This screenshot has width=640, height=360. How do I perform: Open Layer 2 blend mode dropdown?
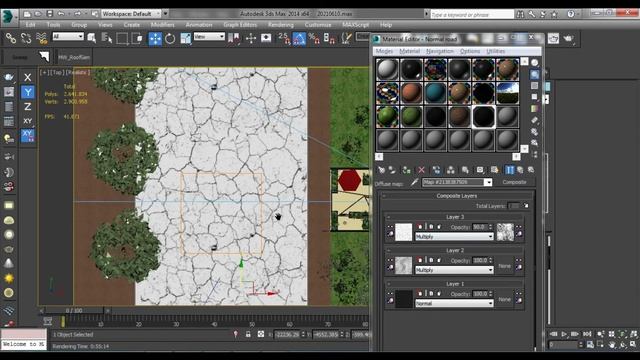pyautogui.click(x=454, y=270)
